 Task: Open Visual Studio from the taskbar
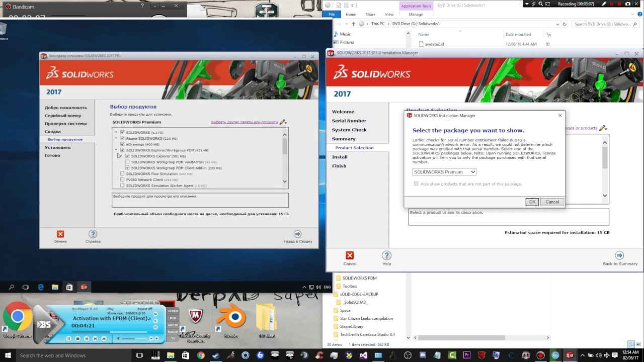point(363,355)
